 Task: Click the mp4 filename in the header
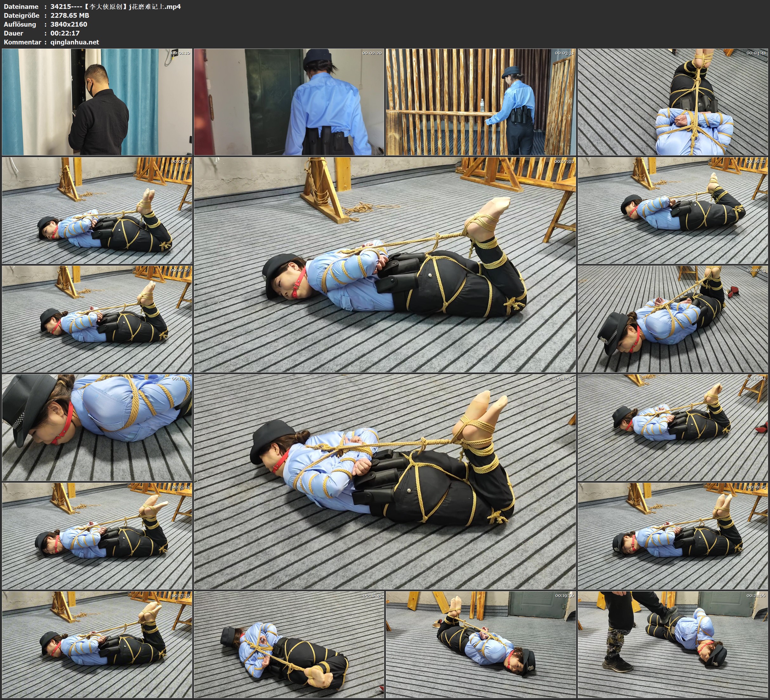[115, 6]
